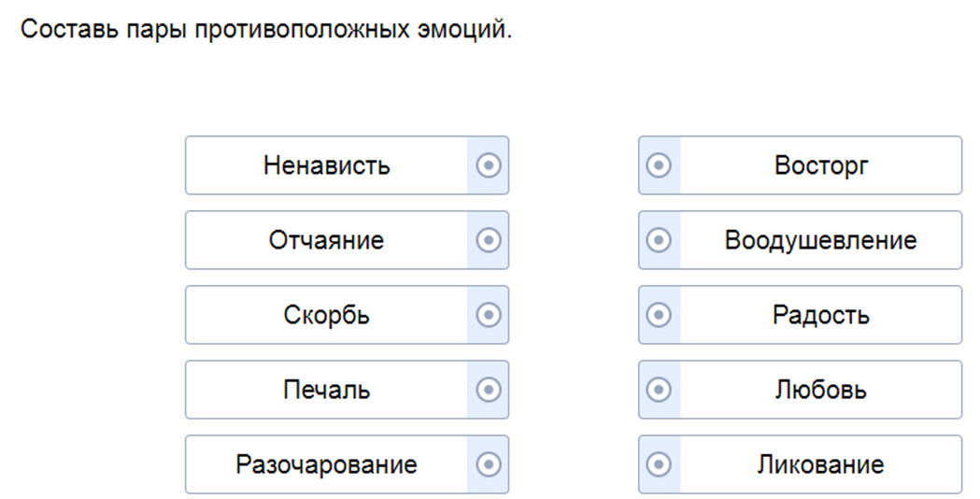Click the Воодушевление word card
This screenshot has width=980, height=499.
coord(821,240)
